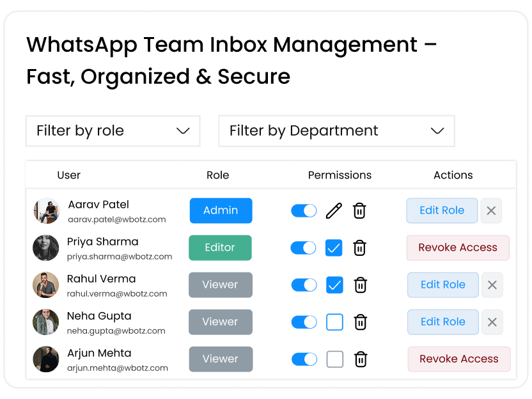Click Revoke Access for Arjun Mehta
The width and height of the screenshot is (532, 399).
tap(459, 359)
